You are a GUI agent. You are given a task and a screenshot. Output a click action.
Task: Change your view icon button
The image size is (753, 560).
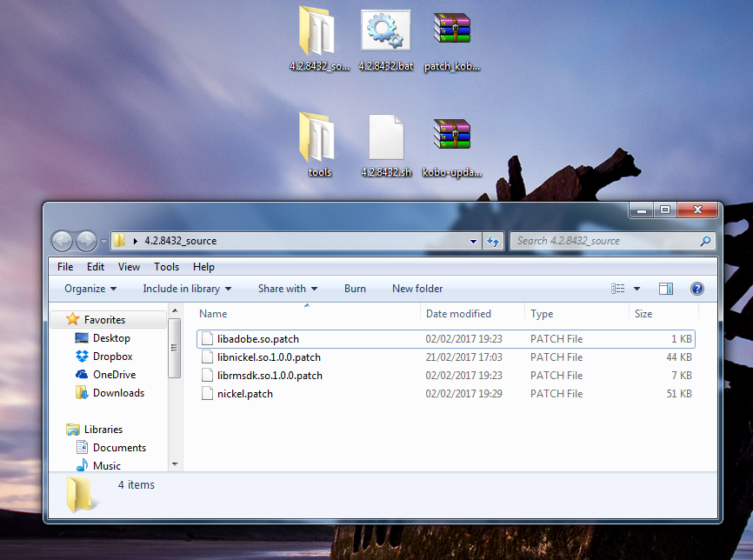click(x=618, y=289)
